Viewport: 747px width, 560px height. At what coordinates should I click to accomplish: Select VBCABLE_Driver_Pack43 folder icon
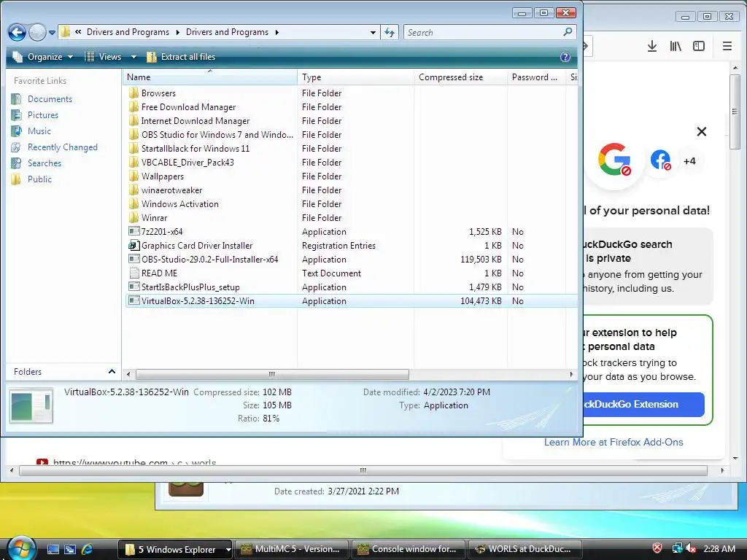134,162
